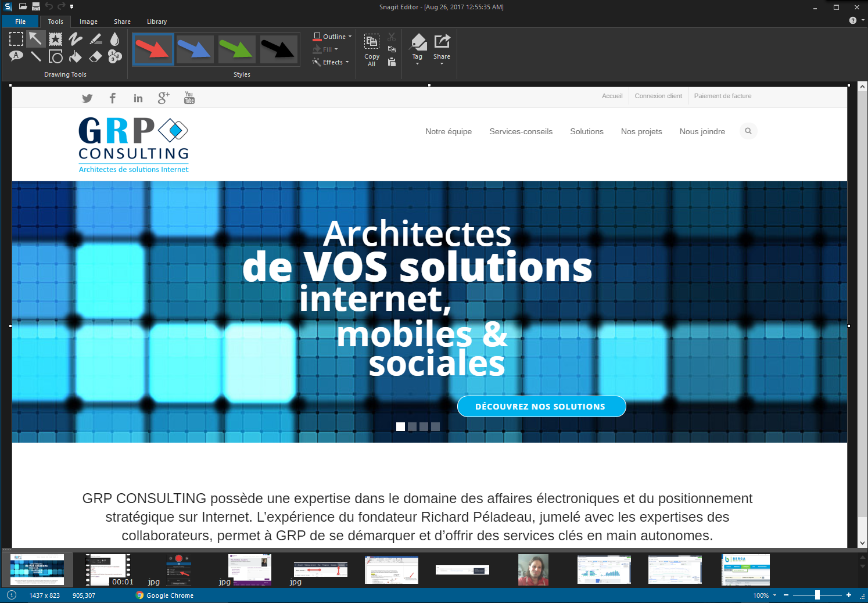The image size is (868, 603).
Task: Click the GRP Consulting logo
Action: [x=134, y=145]
